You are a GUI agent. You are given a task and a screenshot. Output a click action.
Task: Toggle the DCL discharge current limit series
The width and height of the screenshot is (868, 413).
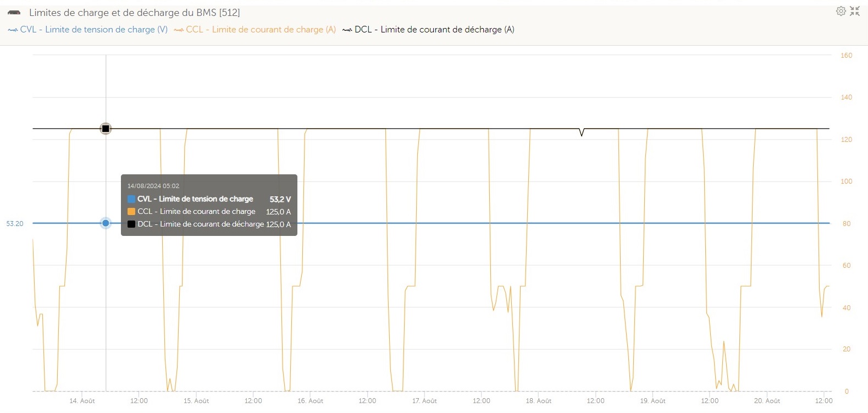pos(434,30)
